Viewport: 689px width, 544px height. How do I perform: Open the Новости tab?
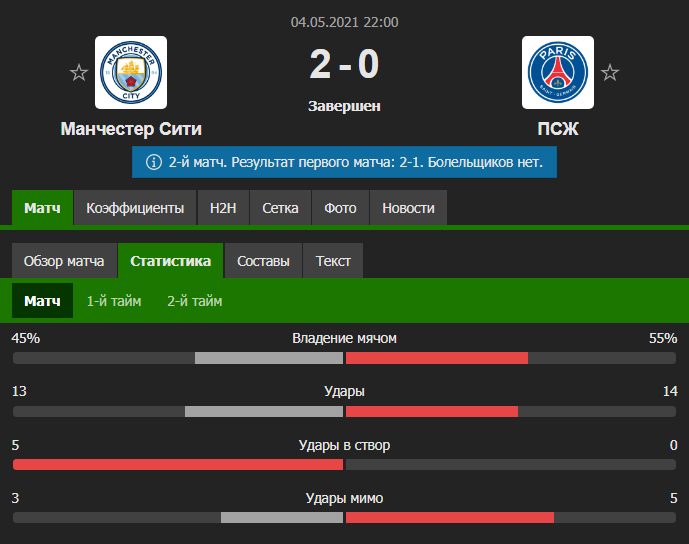pyautogui.click(x=408, y=208)
